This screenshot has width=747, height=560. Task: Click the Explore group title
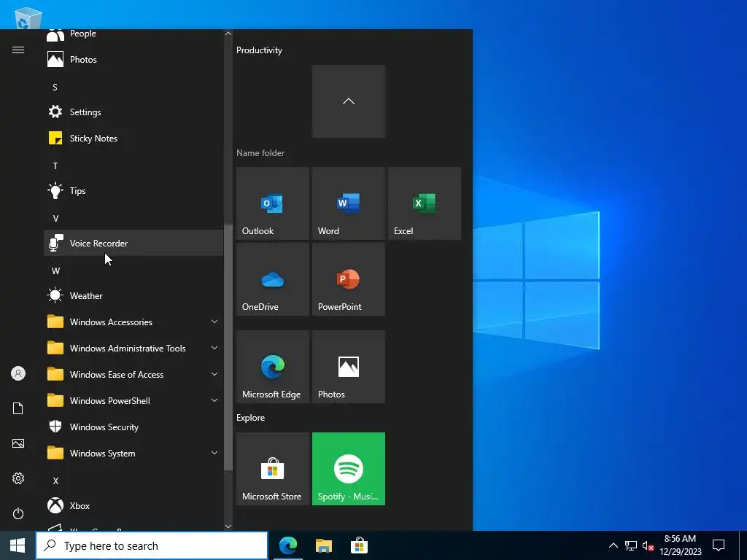pos(251,418)
